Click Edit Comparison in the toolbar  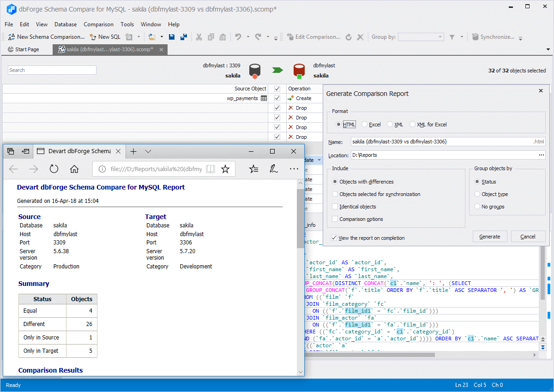pos(313,37)
